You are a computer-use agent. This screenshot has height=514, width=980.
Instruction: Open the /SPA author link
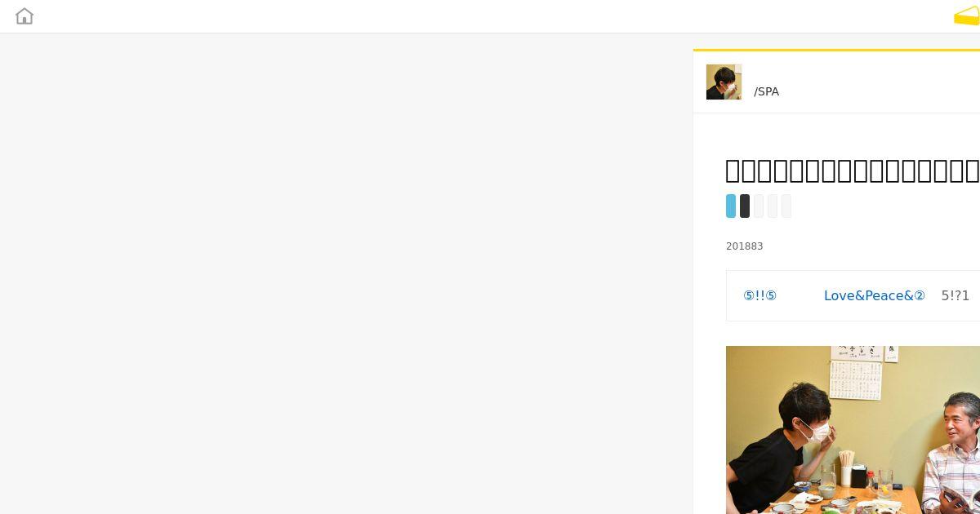pos(766,91)
